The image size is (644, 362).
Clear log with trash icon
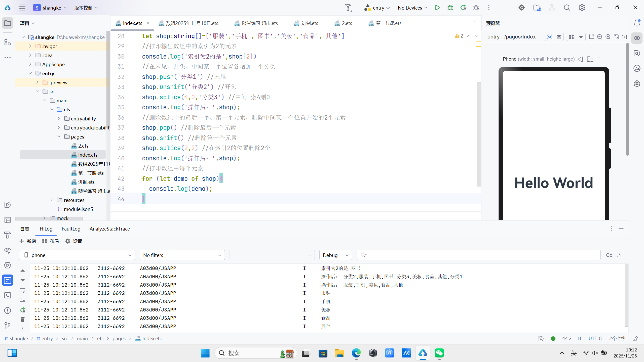[x=23, y=319]
